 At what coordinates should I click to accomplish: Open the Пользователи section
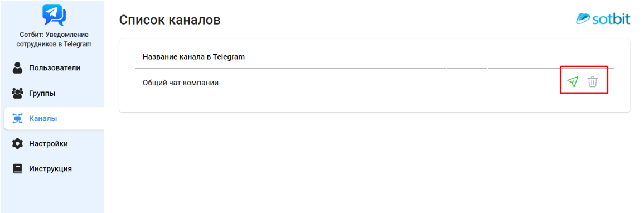tap(54, 67)
